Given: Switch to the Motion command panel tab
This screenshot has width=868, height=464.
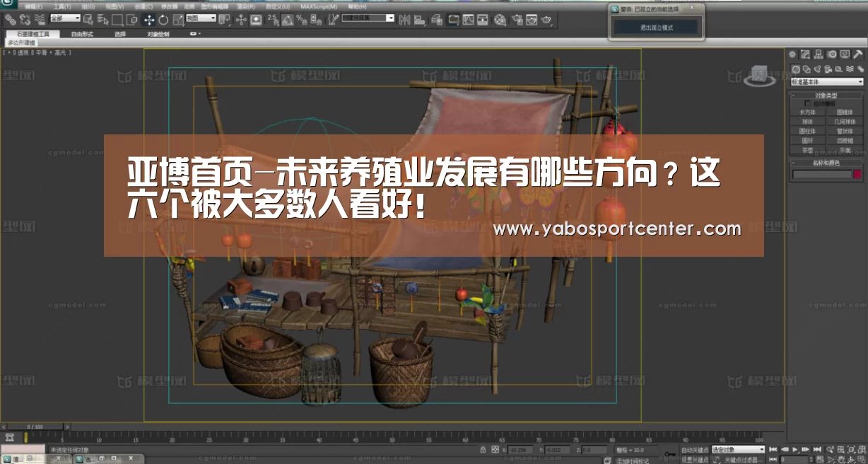Looking at the screenshot, I should pos(831,54).
